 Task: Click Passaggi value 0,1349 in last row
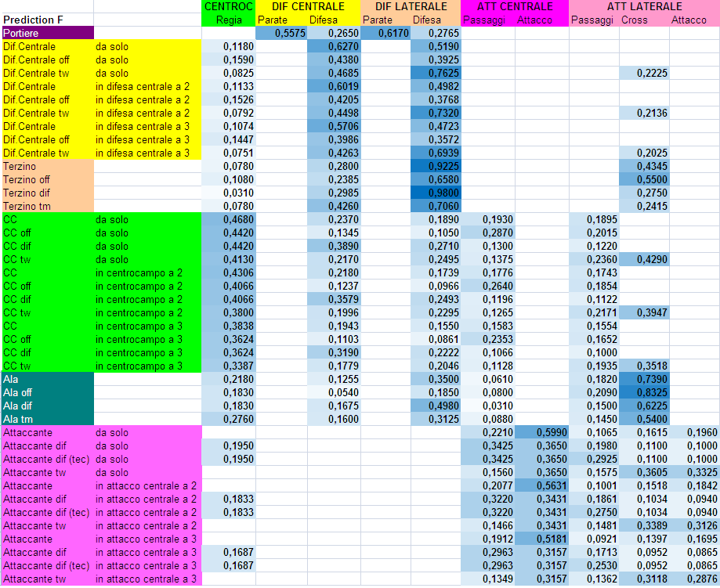pos(487,579)
